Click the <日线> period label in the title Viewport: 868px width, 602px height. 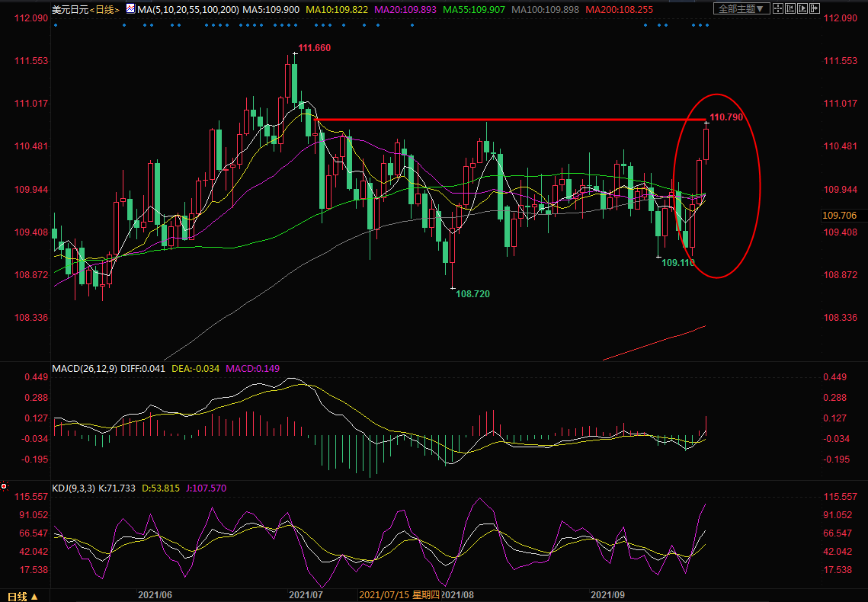(x=104, y=9)
